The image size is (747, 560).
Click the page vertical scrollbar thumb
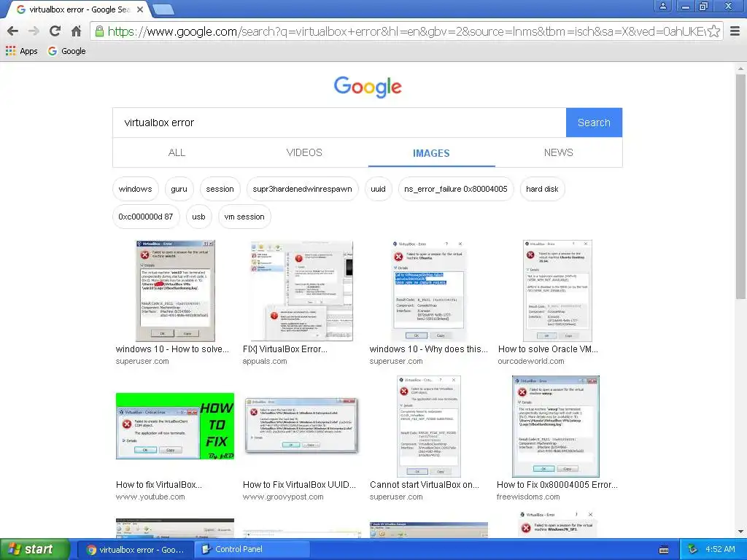(740, 186)
